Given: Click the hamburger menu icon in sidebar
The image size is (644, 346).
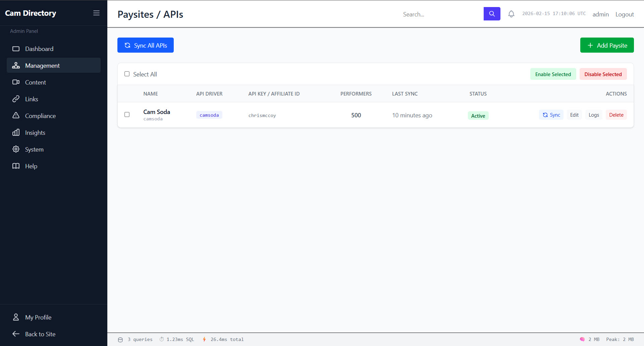Looking at the screenshot, I should click(x=96, y=13).
